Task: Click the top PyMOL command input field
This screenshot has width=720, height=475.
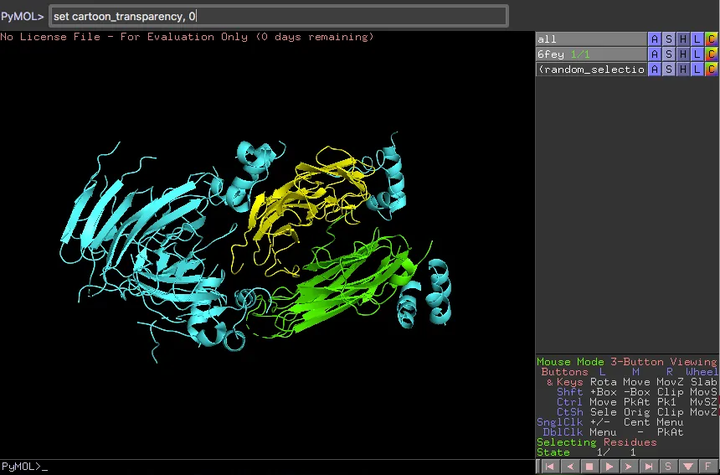Action: tap(278, 17)
